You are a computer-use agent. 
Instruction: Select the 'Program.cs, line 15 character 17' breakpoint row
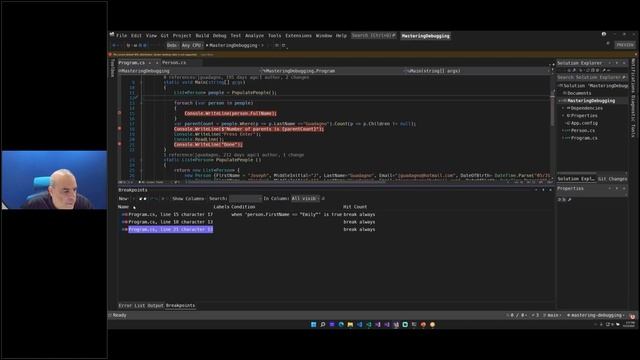pyautogui.click(x=171, y=214)
